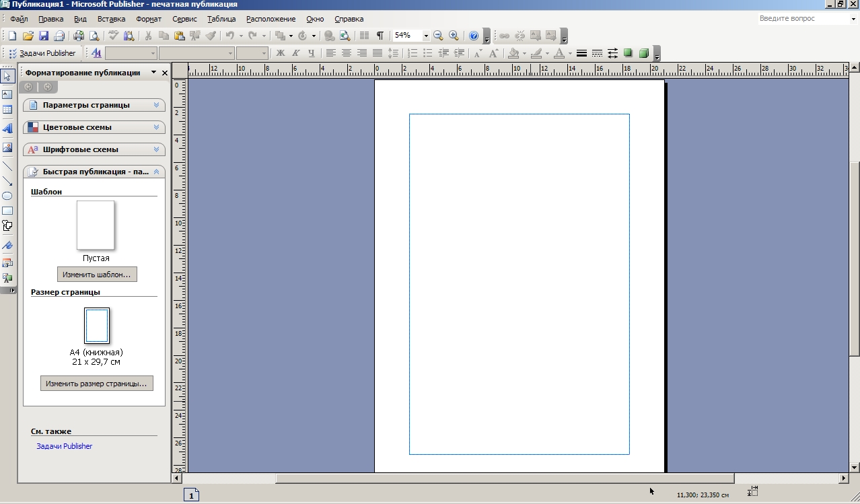Click the Fill Color bucket icon
860x504 pixels.
(514, 53)
